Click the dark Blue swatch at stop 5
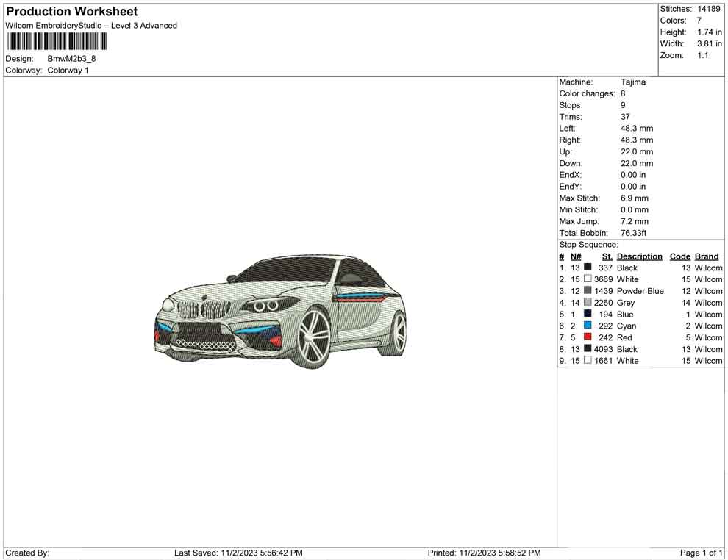The width and height of the screenshot is (728, 560). click(x=587, y=314)
